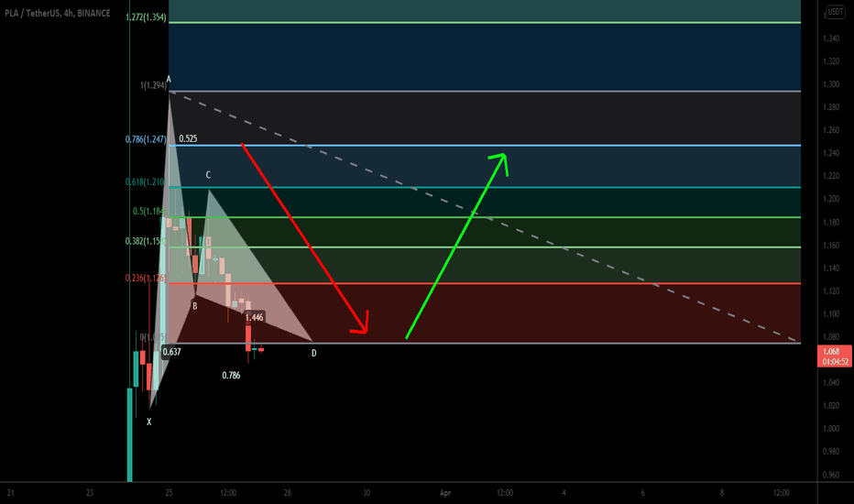This screenshot has width=854, height=504.
Task: Select the 1(1.294) Fibonacci level label
Action: tap(153, 85)
